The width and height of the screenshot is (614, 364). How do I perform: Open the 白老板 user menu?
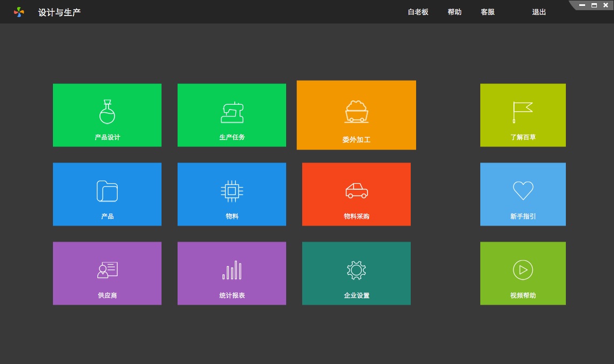tap(418, 12)
